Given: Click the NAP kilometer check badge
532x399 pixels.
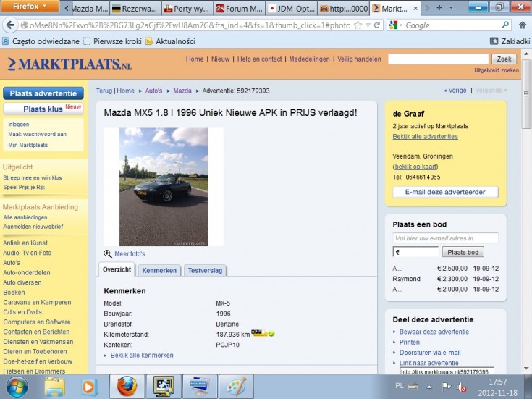Looking at the screenshot, I should tap(263, 333).
